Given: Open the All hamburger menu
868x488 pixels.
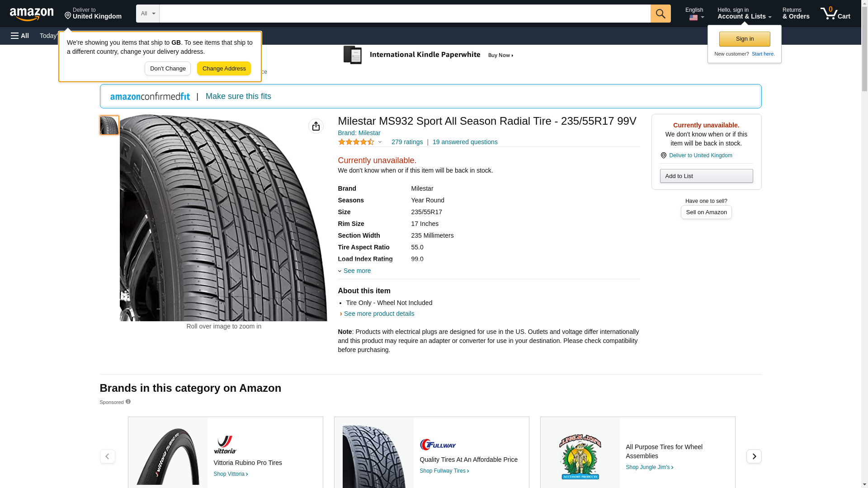Looking at the screenshot, I should coord(20,36).
